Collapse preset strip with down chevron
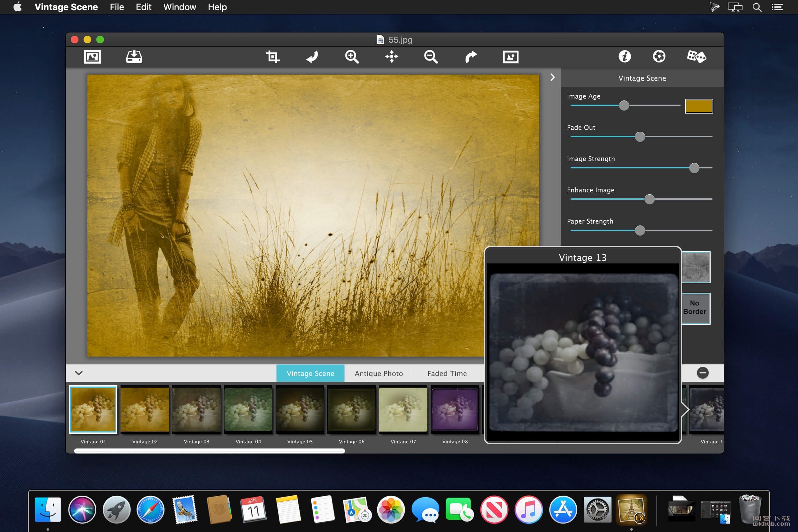 click(x=79, y=373)
